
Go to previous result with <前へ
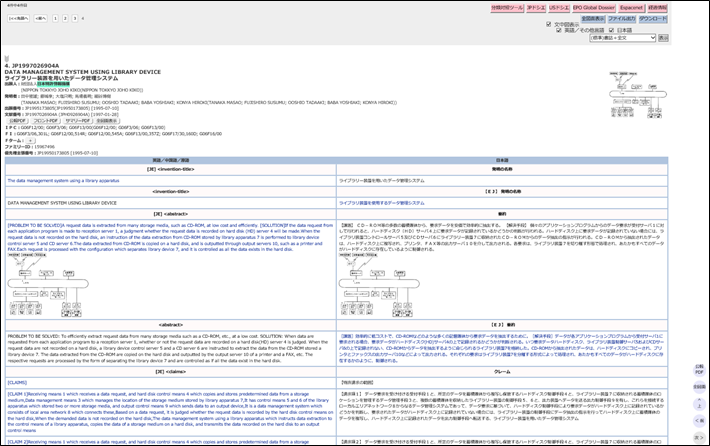[41, 19]
